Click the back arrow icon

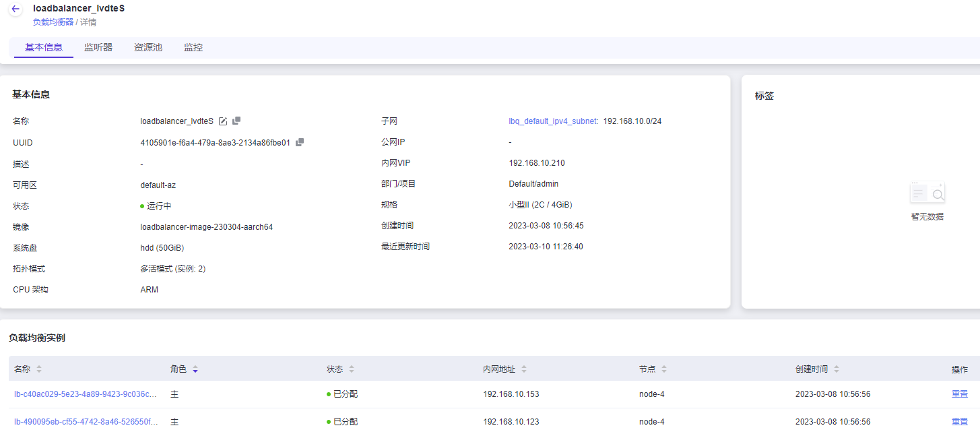click(15, 9)
